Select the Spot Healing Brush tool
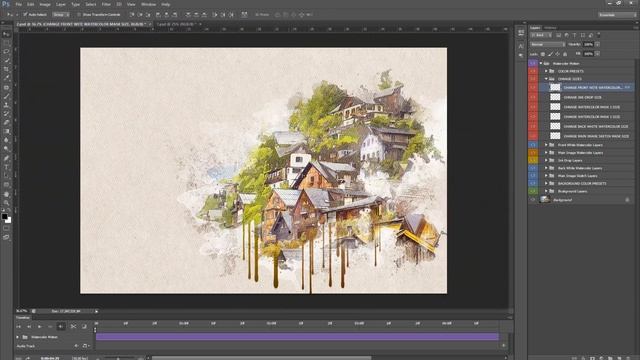The image size is (640, 360). 6,87
